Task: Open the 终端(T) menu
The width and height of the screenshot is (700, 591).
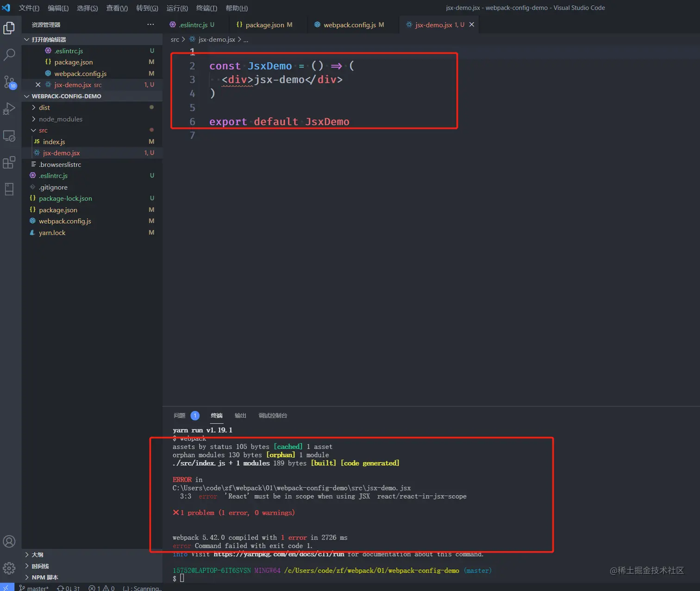Action: click(x=206, y=8)
